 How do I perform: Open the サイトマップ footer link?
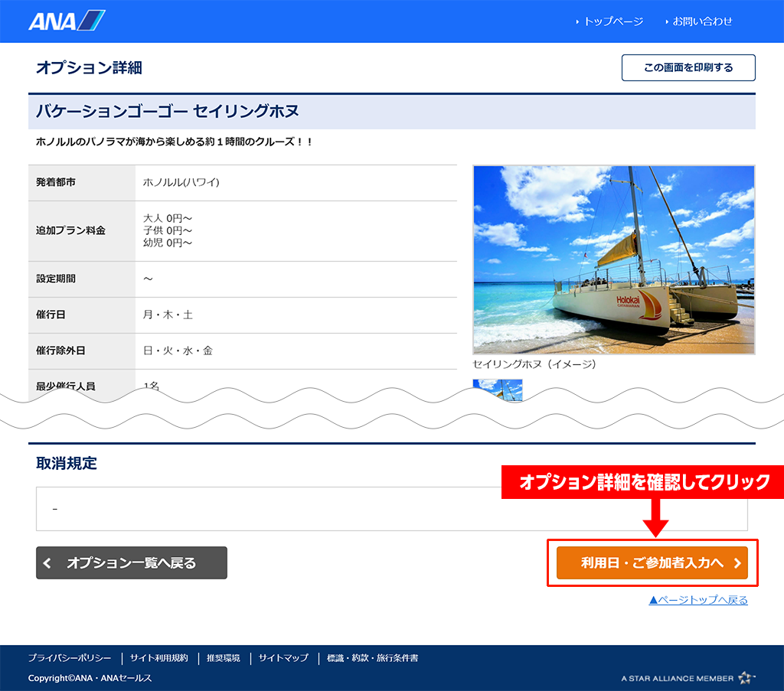(x=283, y=658)
